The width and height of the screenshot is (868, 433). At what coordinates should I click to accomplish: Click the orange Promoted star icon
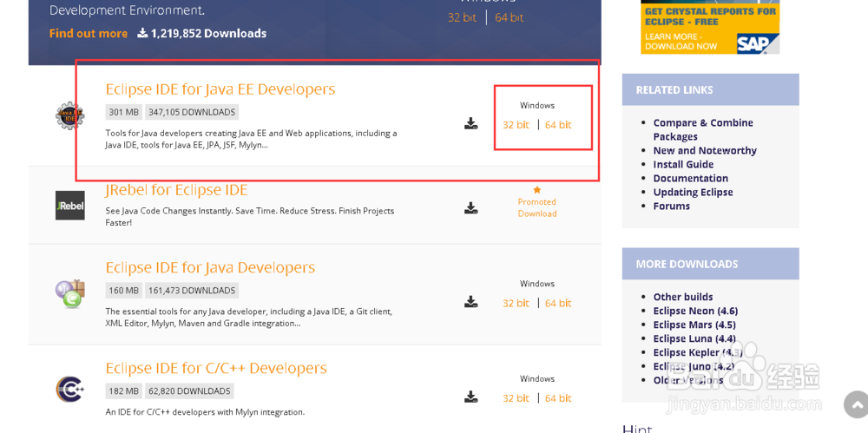tap(537, 190)
